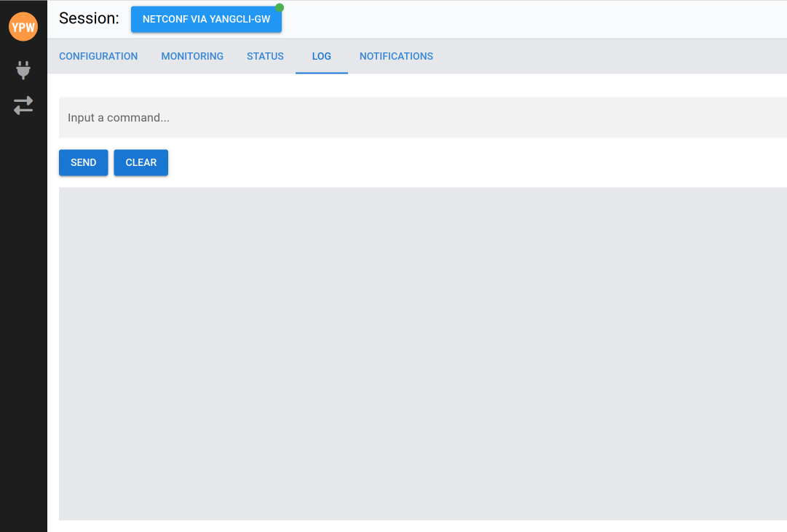The image size is (787, 532).
Task: View the Notifications tab
Action: pyautogui.click(x=396, y=56)
